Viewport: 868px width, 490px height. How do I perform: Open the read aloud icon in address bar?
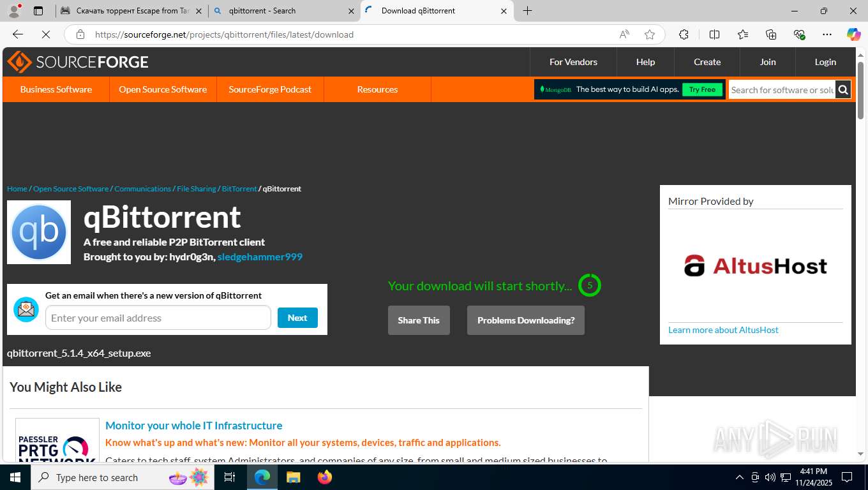(624, 34)
